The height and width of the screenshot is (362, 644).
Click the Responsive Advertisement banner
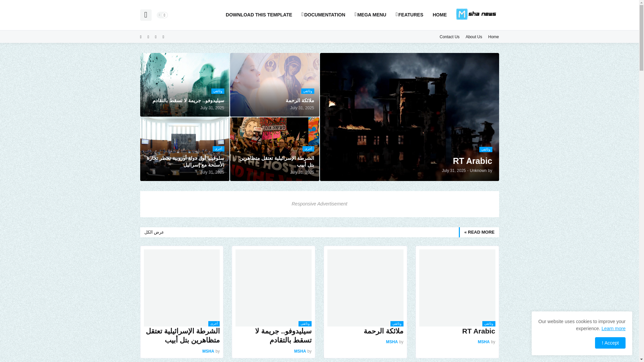tap(319, 204)
